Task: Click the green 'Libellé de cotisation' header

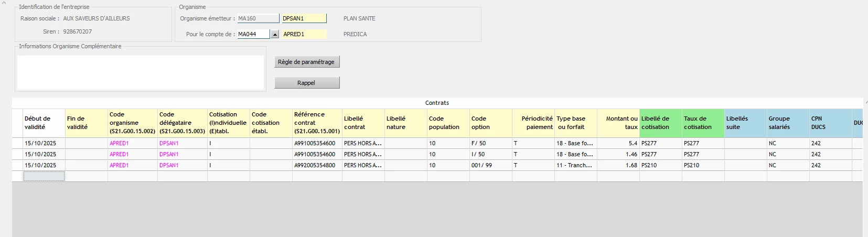Action: click(x=661, y=123)
